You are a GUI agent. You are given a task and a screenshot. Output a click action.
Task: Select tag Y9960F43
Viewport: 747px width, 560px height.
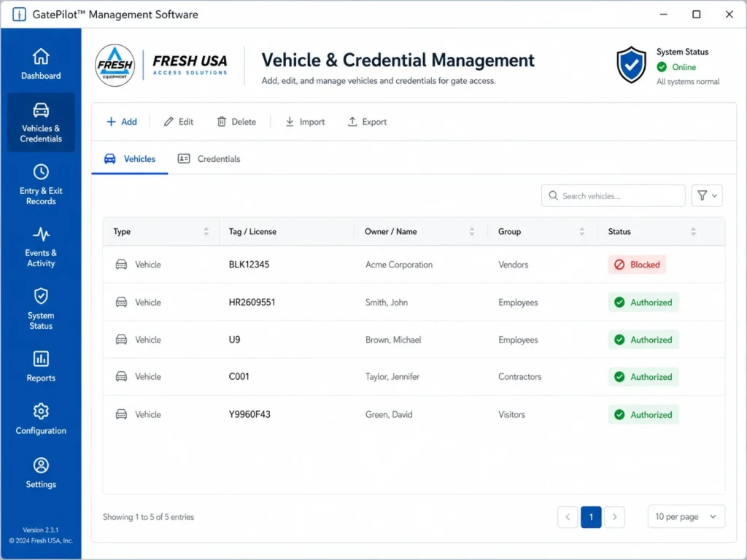click(x=249, y=414)
